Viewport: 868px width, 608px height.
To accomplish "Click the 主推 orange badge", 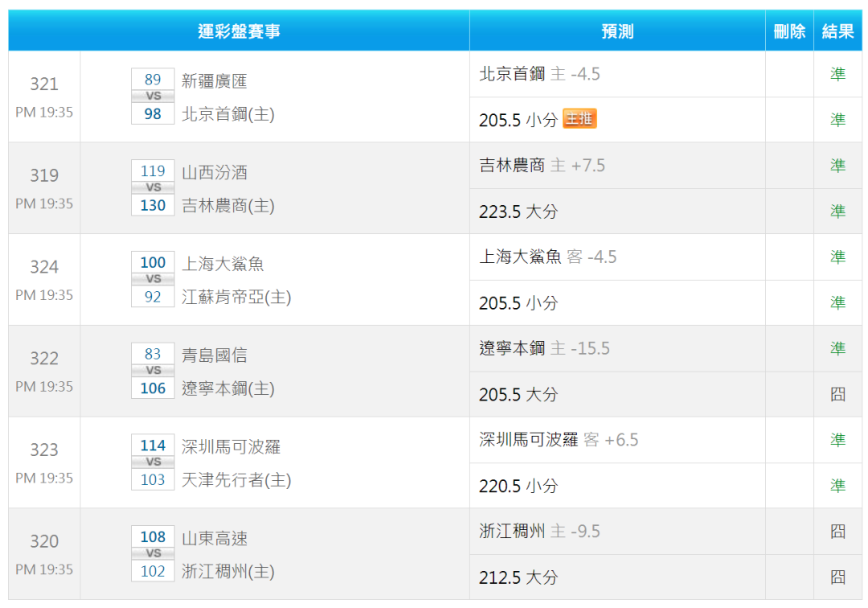I will [x=579, y=118].
